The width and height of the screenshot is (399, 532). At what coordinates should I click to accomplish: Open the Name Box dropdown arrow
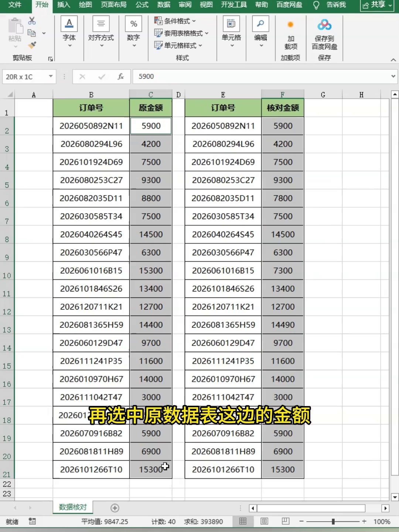51,76
